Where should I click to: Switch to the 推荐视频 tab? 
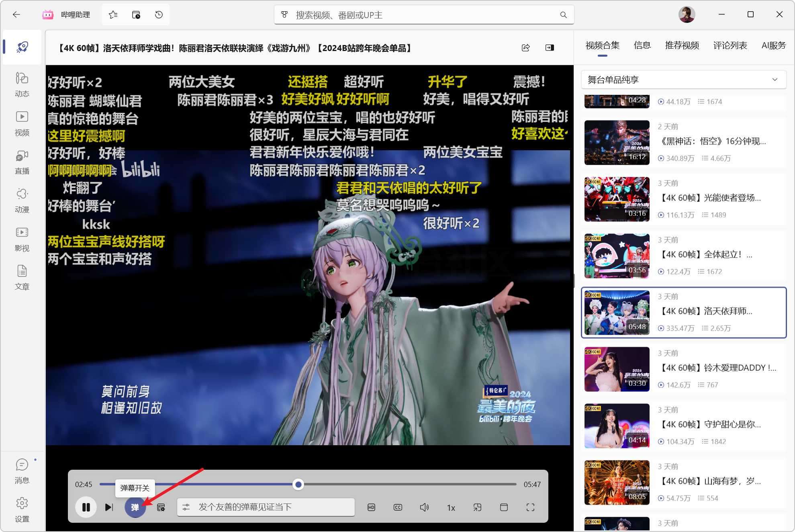[x=682, y=45]
